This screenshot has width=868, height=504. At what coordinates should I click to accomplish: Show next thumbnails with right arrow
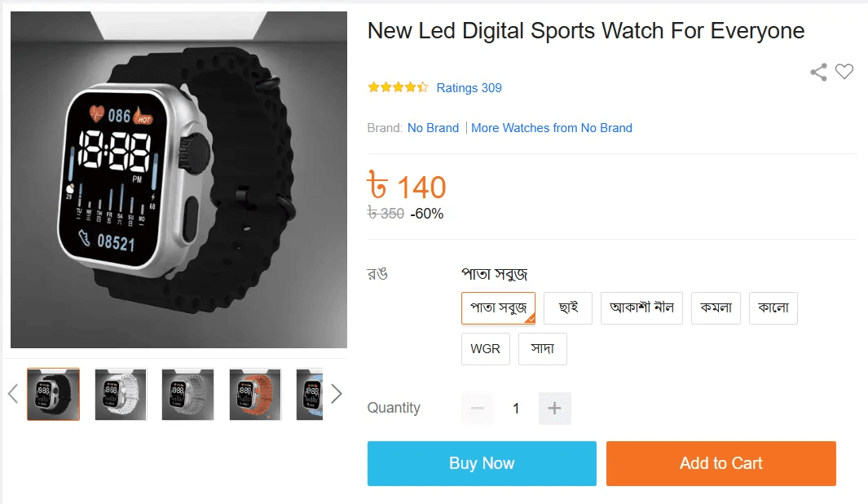click(x=337, y=394)
